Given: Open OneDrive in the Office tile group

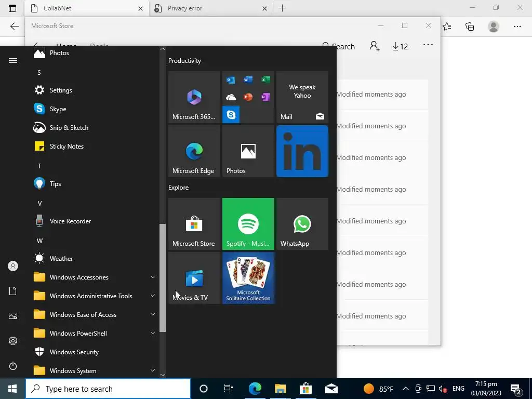Looking at the screenshot, I should (x=231, y=97).
